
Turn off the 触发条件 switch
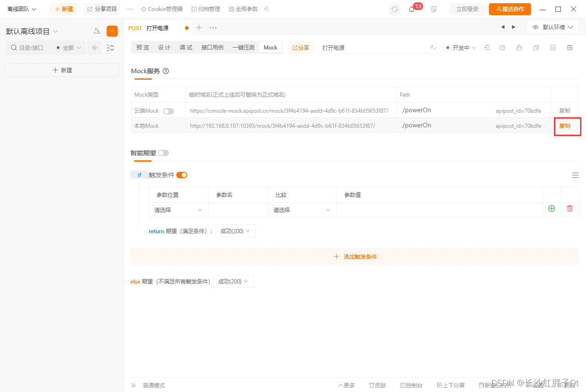[x=182, y=175]
